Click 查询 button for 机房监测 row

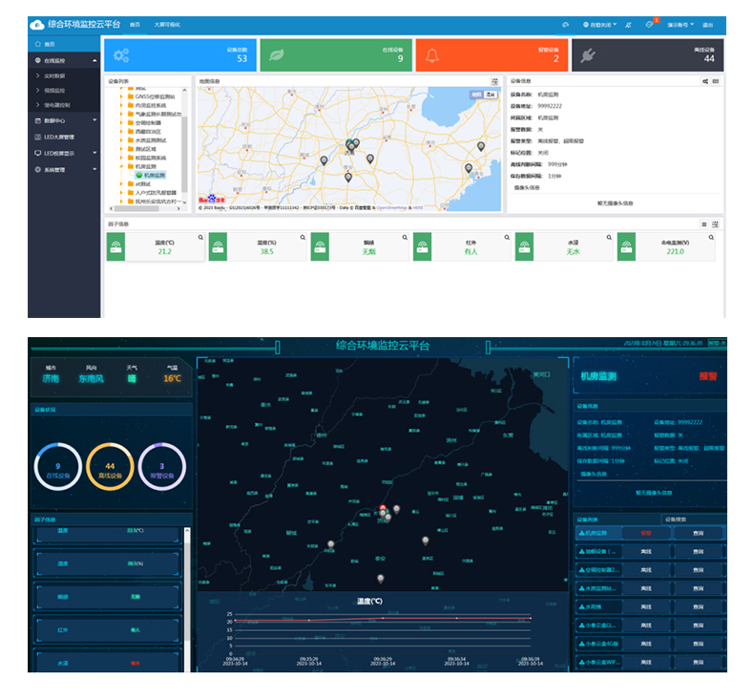click(x=698, y=533)
